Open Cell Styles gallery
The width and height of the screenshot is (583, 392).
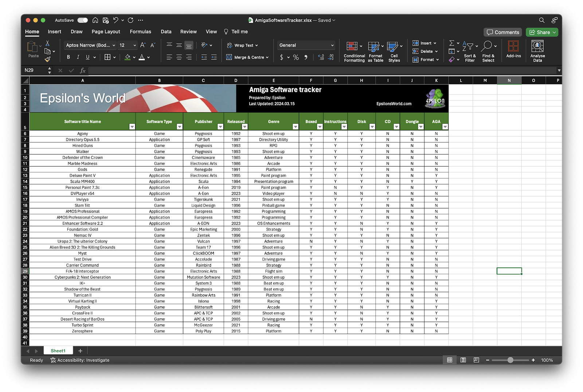click(x=394, y=52)
